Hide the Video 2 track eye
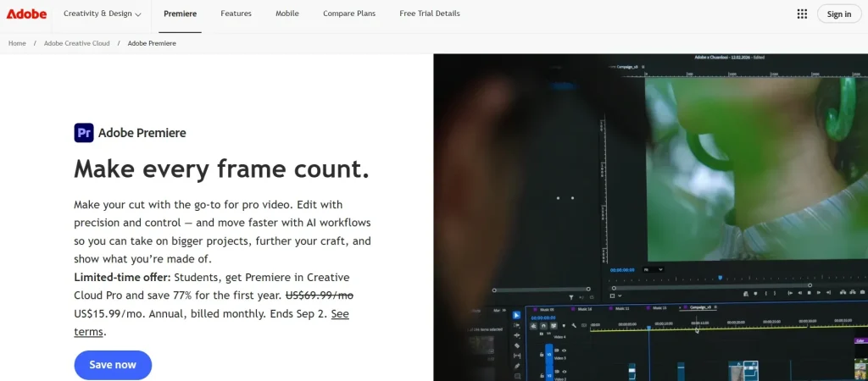Viewport: 868px width, 381px height. tap(565, 372)
